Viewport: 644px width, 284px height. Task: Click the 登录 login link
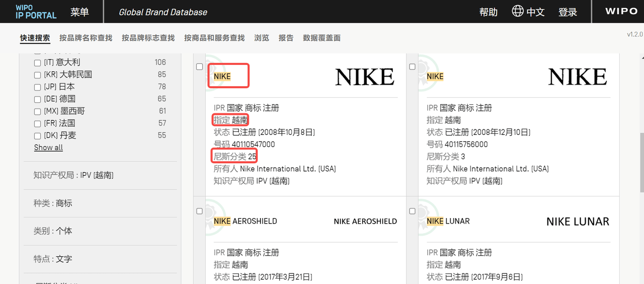pyautogui.click(x=568, y=12)
